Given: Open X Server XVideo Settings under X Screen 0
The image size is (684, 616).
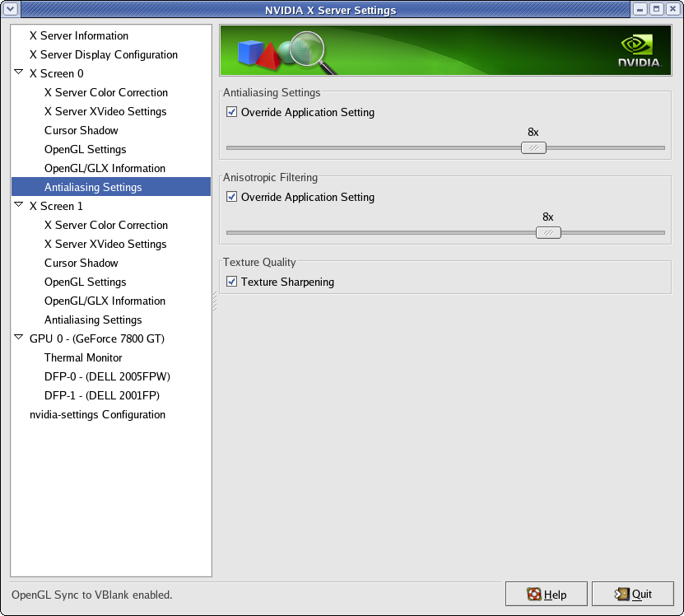Looking at the screenshot, I should tap(105, 111).
